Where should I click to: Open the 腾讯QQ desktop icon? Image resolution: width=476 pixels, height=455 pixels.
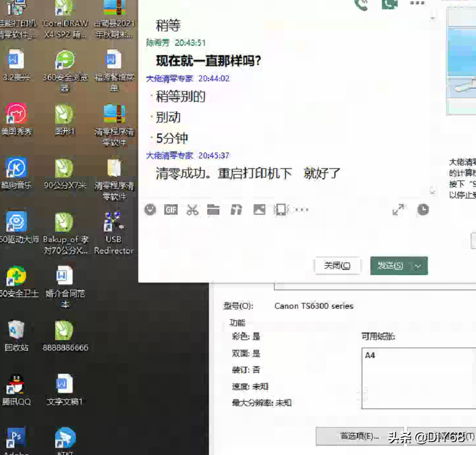tap(16, 390)
